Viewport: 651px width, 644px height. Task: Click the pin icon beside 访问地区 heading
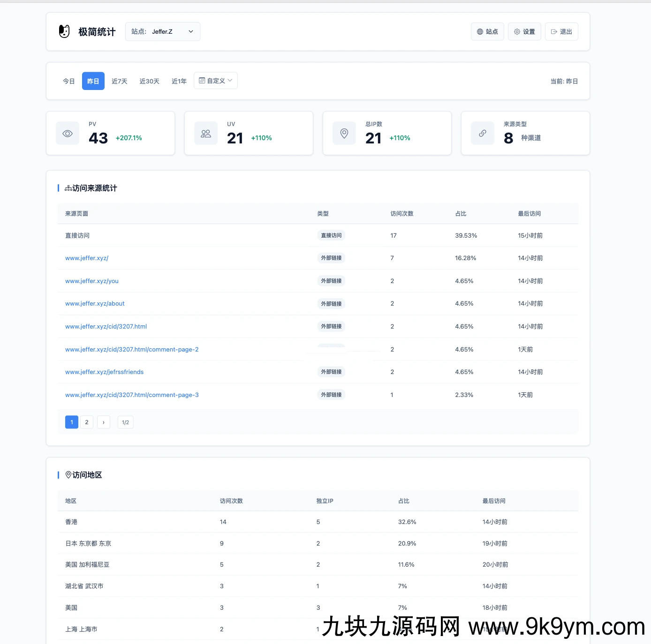click(68, 475)
